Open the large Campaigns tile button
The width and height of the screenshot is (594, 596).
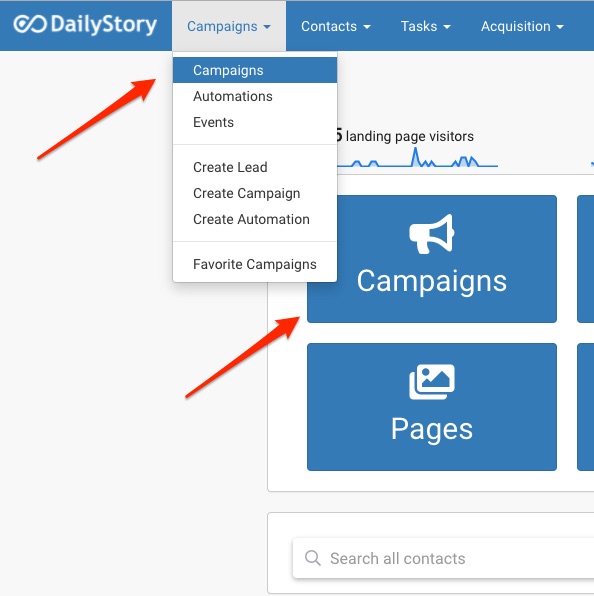coord(432,259)
